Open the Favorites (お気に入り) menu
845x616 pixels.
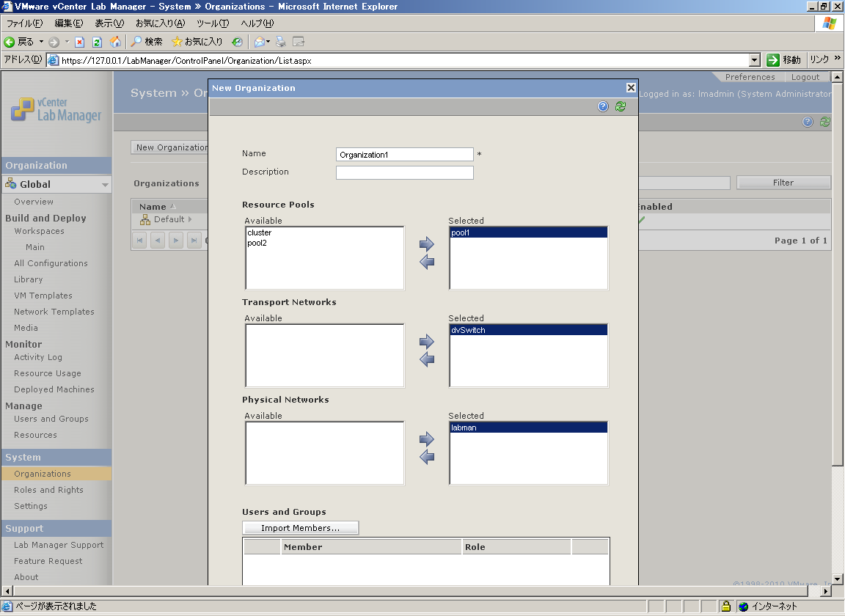(x=160, y=23)
